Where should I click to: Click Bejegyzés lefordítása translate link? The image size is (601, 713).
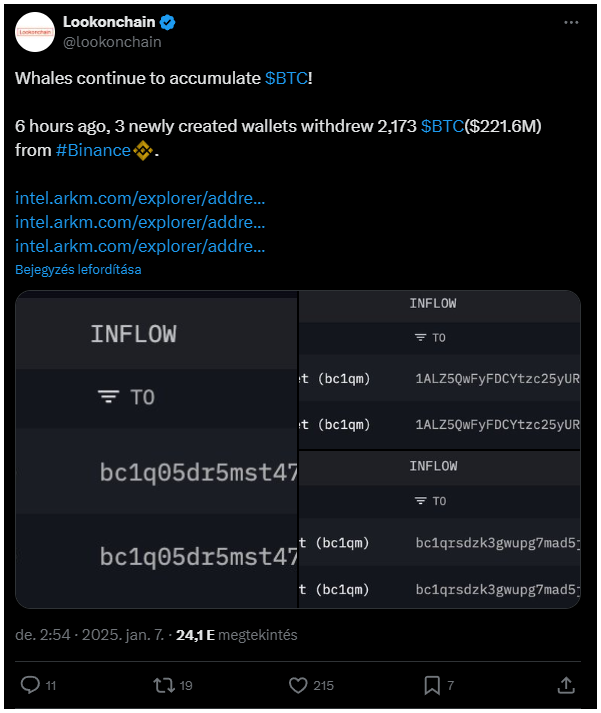tap(78, 270)
